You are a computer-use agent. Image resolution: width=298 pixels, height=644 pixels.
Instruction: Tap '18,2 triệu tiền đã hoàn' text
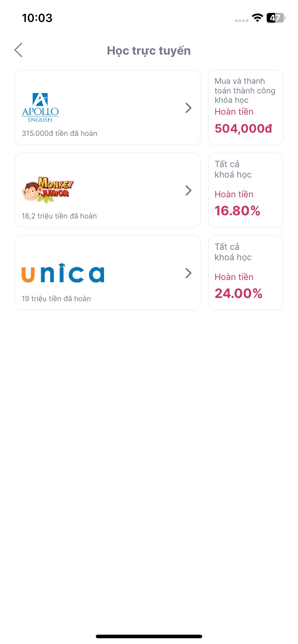click(x=59, y=216)
